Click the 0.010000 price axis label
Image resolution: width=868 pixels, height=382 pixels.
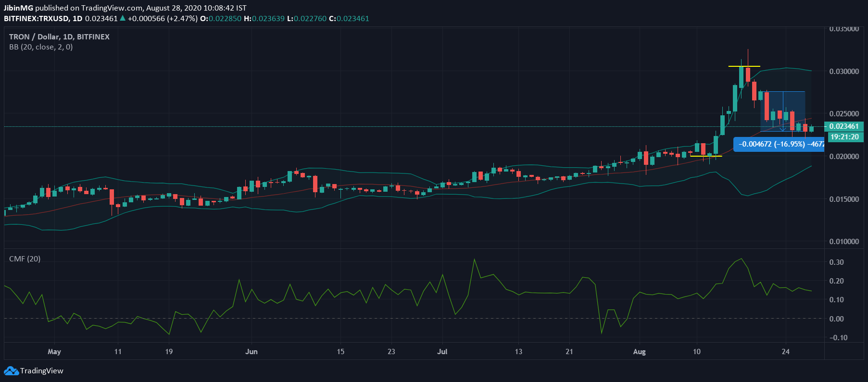(844, 241)
